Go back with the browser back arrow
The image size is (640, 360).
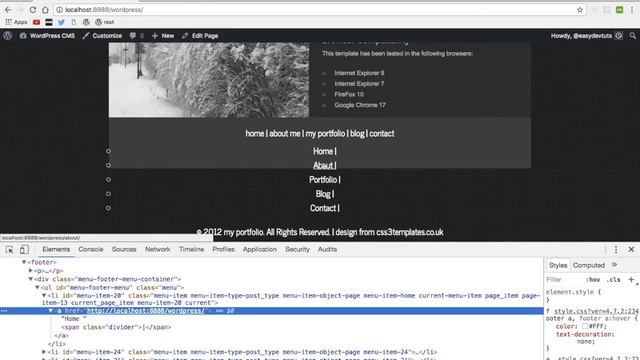[x=8, y=10]
